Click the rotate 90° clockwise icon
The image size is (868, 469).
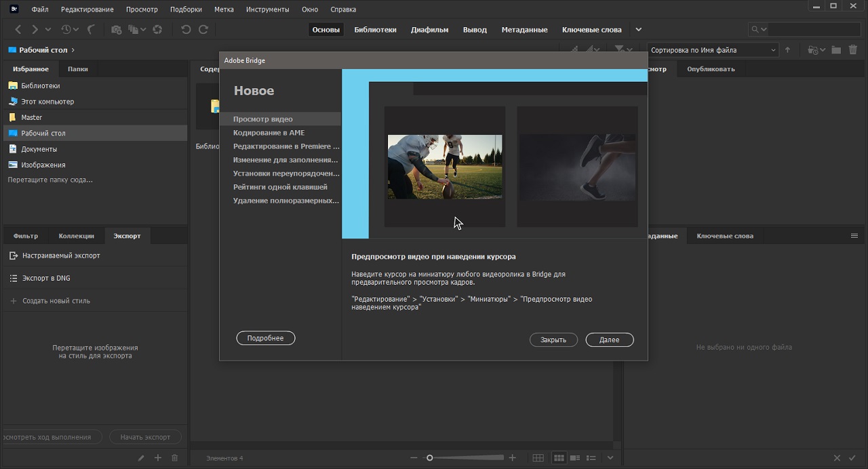click(203, 30)
